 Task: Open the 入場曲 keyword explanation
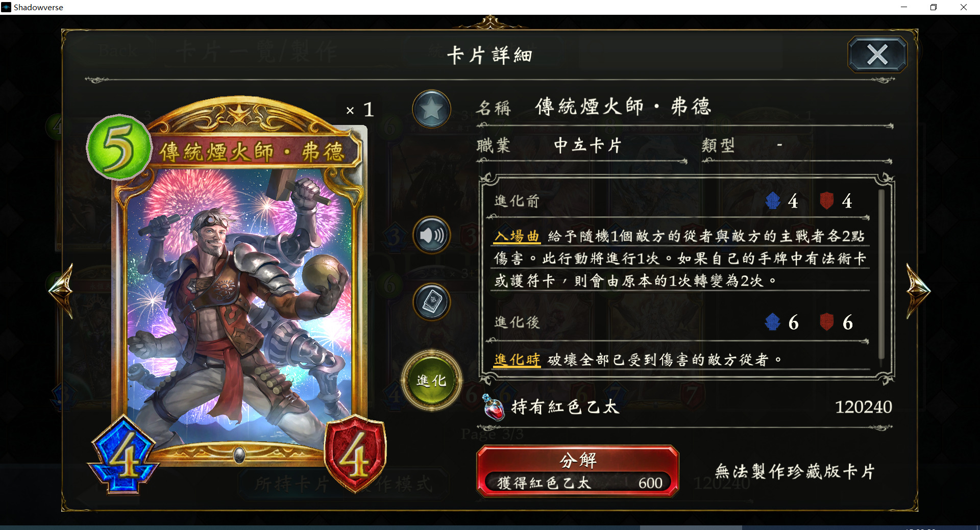pyautogui.click(x=517, y=236)
